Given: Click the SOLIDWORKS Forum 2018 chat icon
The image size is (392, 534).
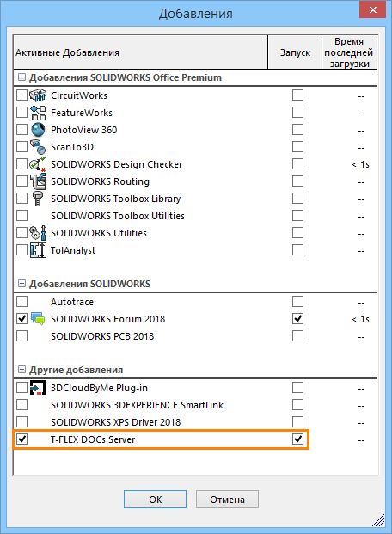Looking at the screenshot, I should (38, 319).
